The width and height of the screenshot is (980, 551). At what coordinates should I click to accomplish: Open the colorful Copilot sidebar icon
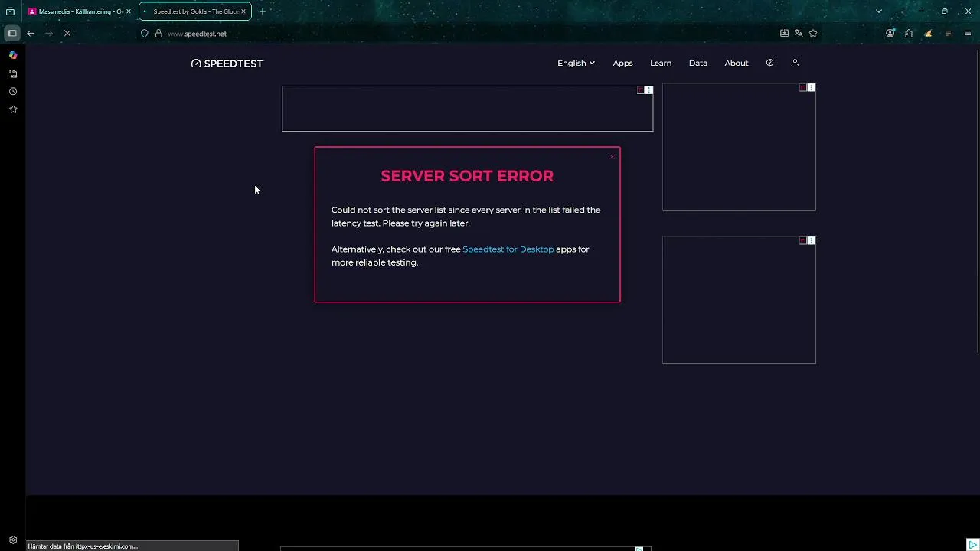13,55
